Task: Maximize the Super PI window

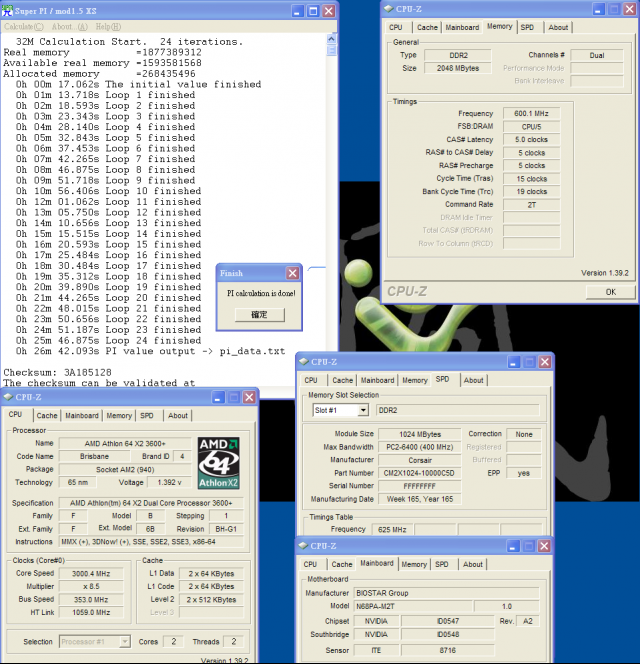Action: (313, 11)
